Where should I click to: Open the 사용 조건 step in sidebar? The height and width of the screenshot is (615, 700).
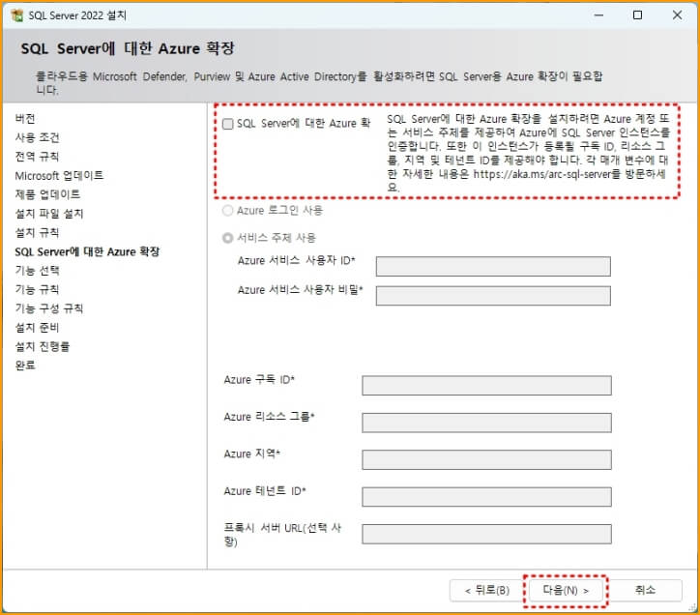[x=37, y=137]
